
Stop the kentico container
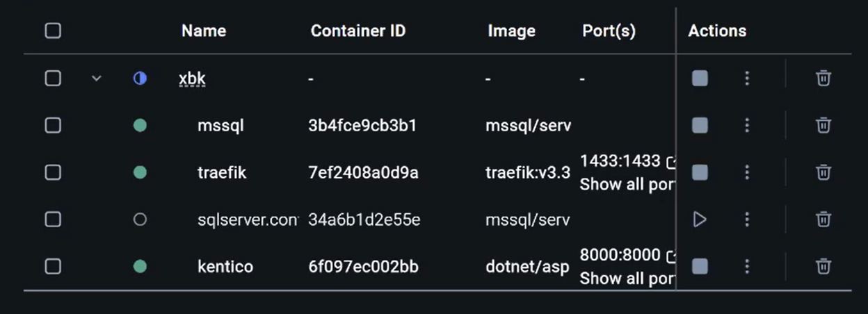pos(700,266)
